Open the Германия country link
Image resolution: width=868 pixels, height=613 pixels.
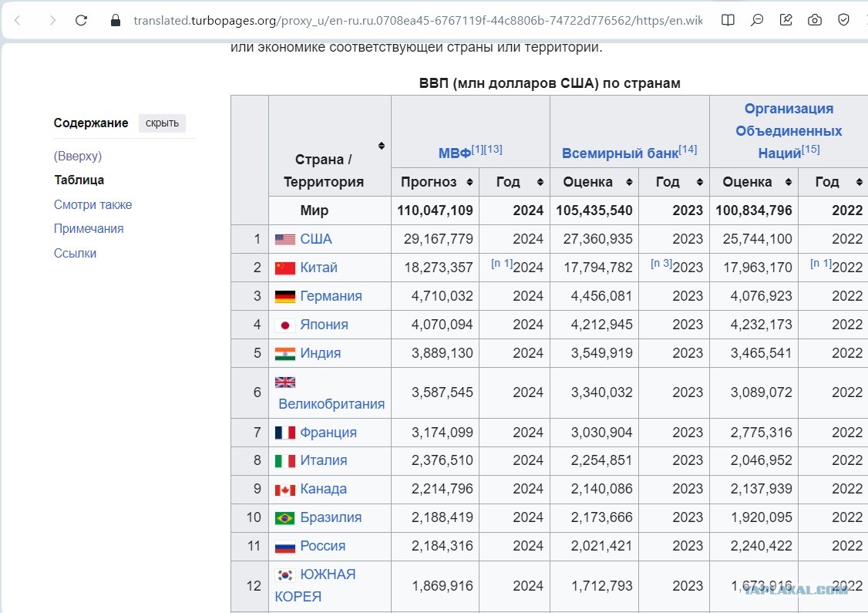(331, 296)
